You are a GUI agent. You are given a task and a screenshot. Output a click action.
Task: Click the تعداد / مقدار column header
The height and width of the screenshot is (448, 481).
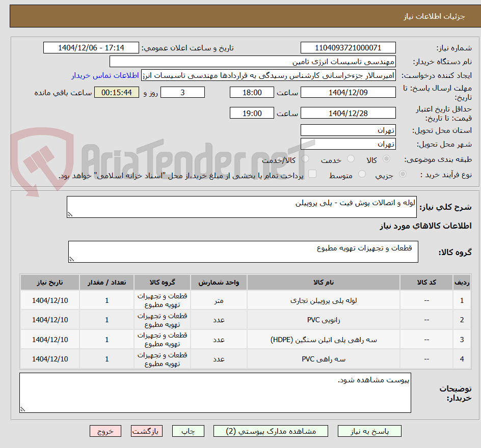(x=107, y=282)
